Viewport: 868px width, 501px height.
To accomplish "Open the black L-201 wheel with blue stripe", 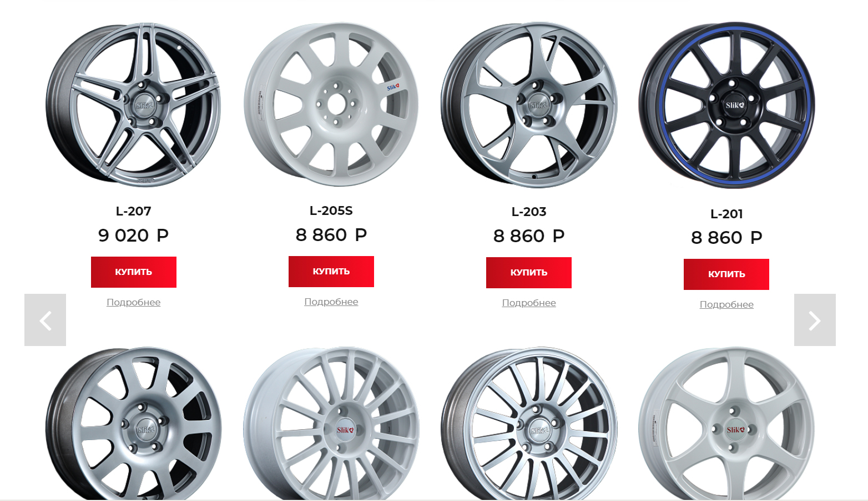I will pos(726,106).
